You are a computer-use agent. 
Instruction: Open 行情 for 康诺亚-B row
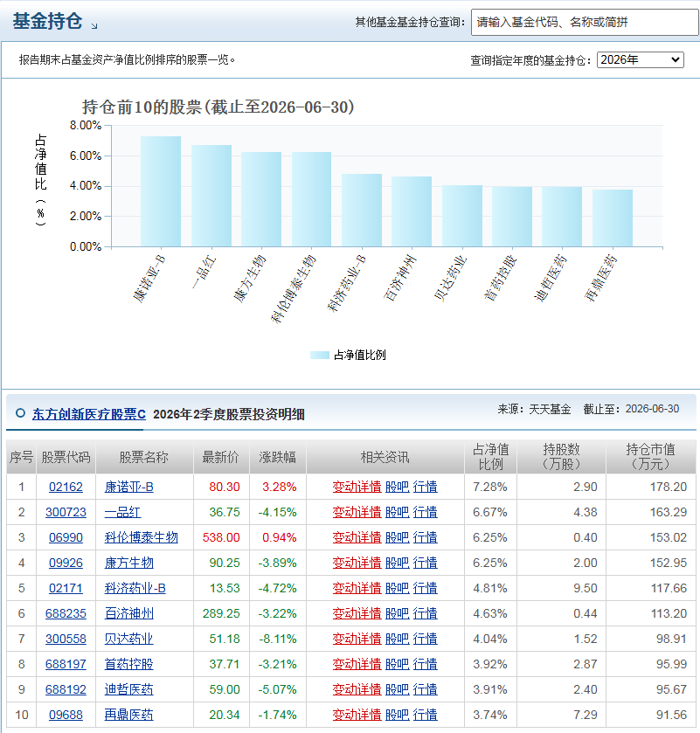click(425, 488)
